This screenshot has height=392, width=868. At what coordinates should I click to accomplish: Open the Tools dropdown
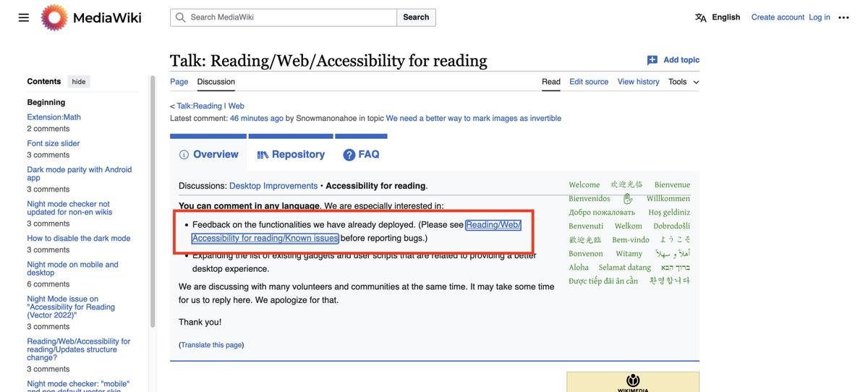684,82
